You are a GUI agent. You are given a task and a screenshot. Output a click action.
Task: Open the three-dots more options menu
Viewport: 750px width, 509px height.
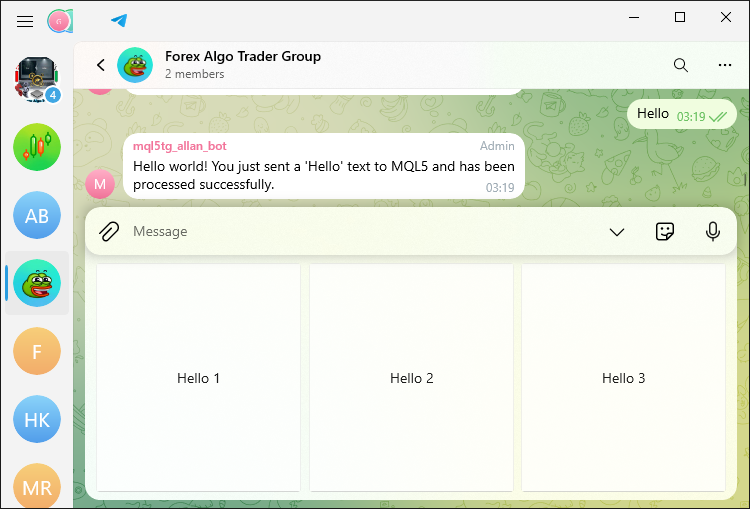tap(725, 65)
